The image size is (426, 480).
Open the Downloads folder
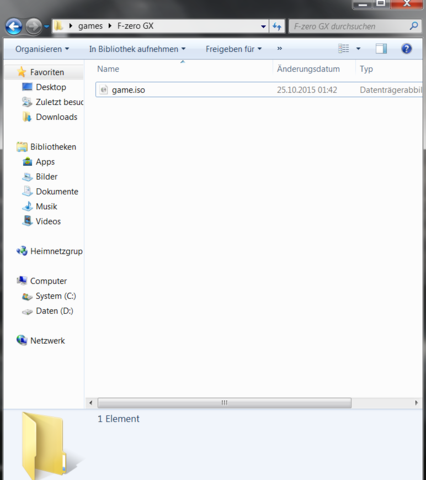(56, 117)
